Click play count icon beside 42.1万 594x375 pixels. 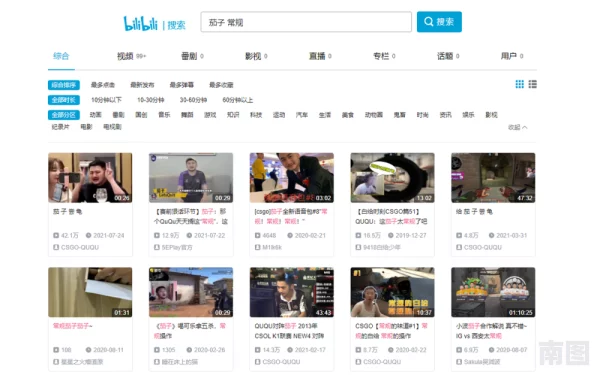tap(56, 235)
